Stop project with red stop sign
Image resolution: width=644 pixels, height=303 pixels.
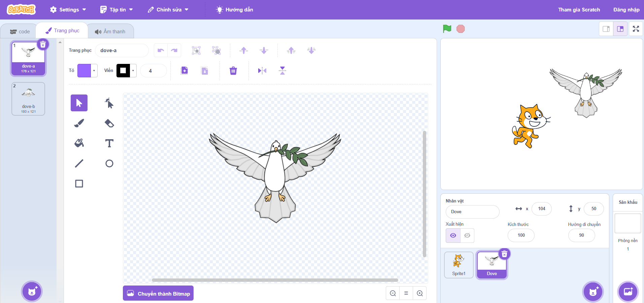tap(461, 29)
